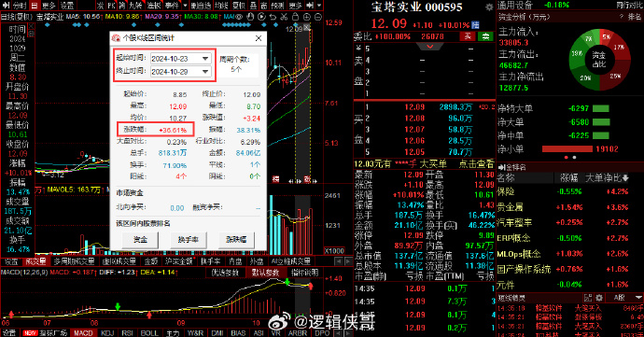The image size is (644, 337).
Task: Click 点击查看 to view large buy orders
Action: (x=476, y=164)
